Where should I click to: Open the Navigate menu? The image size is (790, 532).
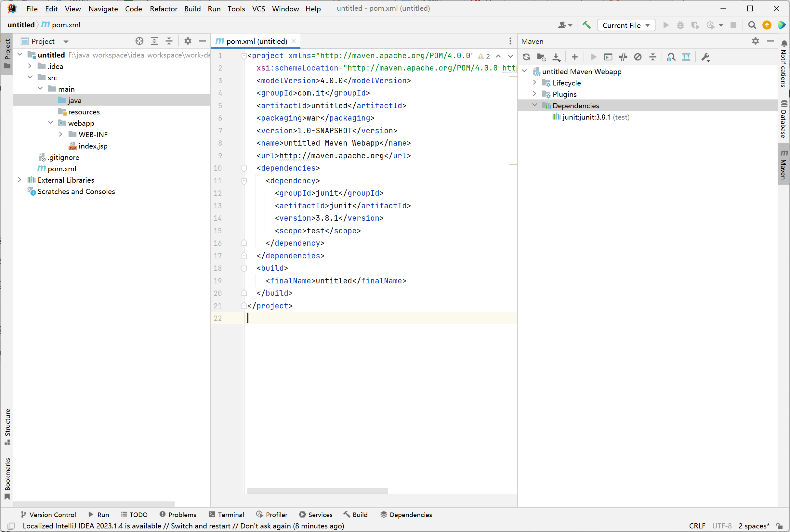coord(103,8)
